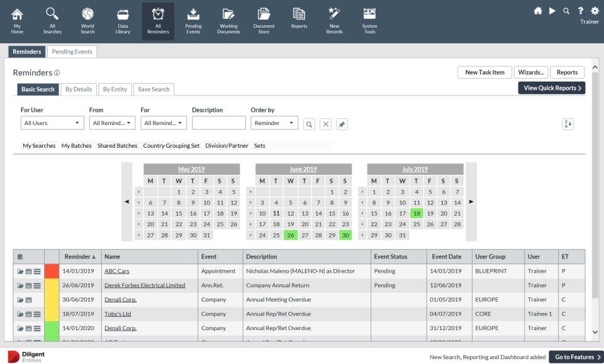604x364 pixels.
Task: Open Data Library from top navigation
Action: tap(123, 21)
